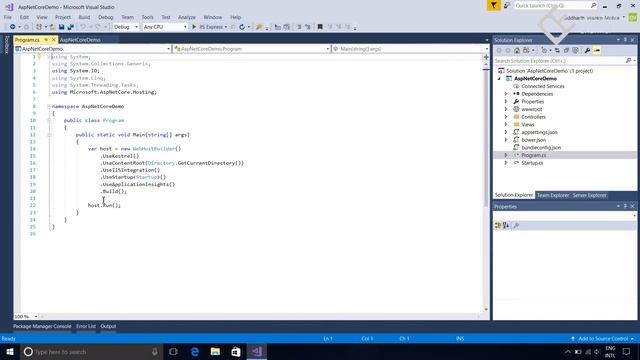This screenshot has width=640, height=360.
Task: Click Categorized icon in Properties panel
Action: click(498, 225)
